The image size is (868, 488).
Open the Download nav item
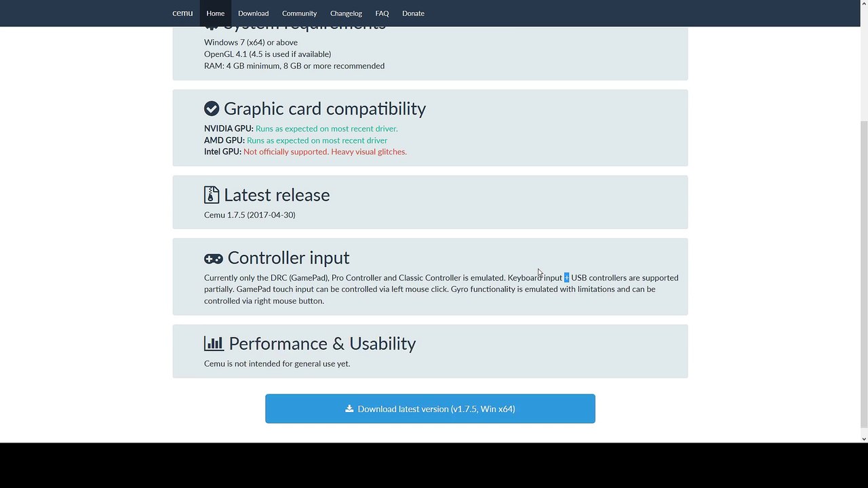pos(253,13)
